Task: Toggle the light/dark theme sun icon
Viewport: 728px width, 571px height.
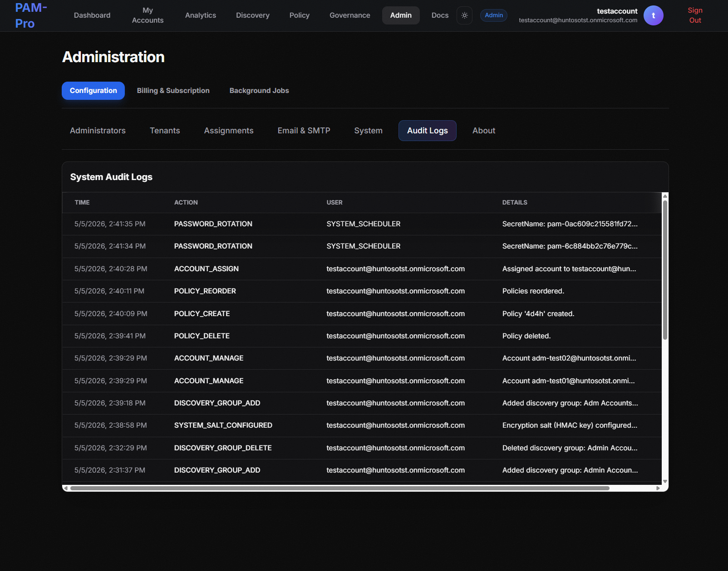Action: (x=464, y=15)
